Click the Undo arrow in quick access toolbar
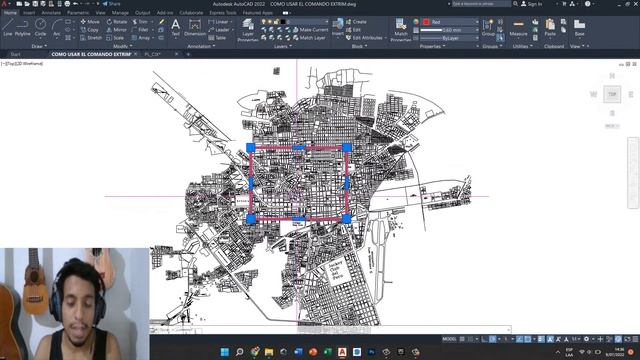Image resolution: width=640 pixels, height=360 pixels. pos(76,4)
